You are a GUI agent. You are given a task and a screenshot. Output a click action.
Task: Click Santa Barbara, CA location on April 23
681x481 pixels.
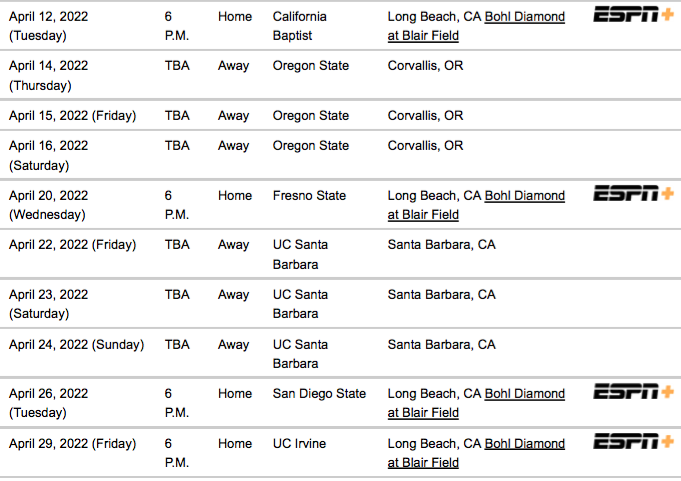point(441,294)
